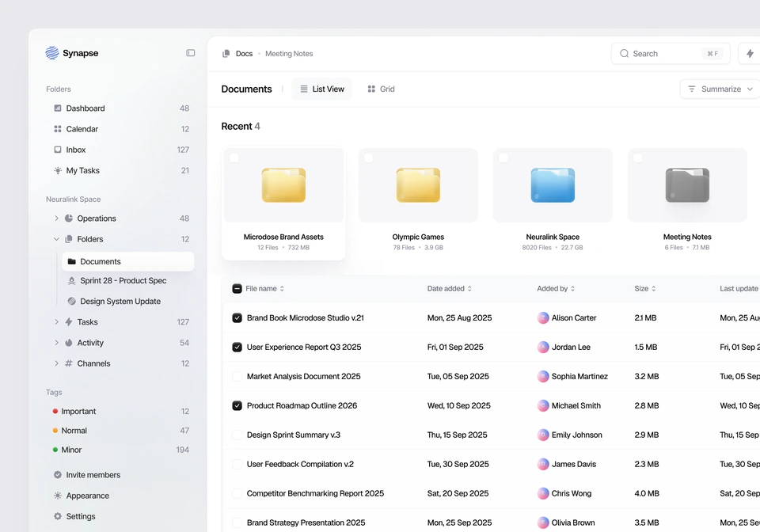Click the Search input field
The width and height of the screenshot is (760, 532).
(671, 53)
